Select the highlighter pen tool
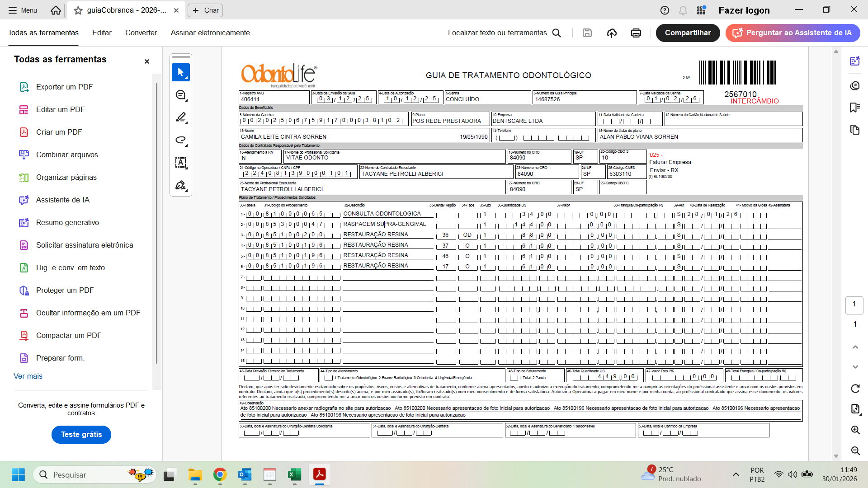Image resolution: width=868 pixels, height=488 pixels. click(181, 117)
